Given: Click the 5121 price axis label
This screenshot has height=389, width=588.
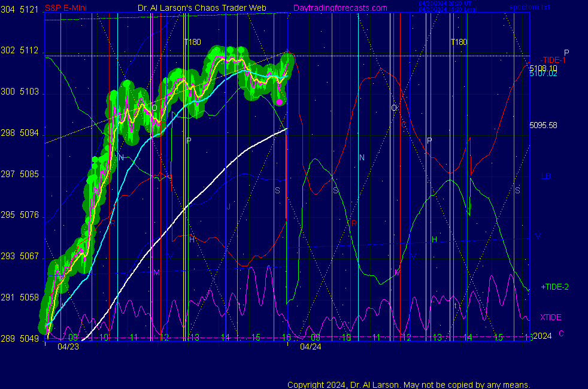Looking at the screenshot, I should (29, 10).
